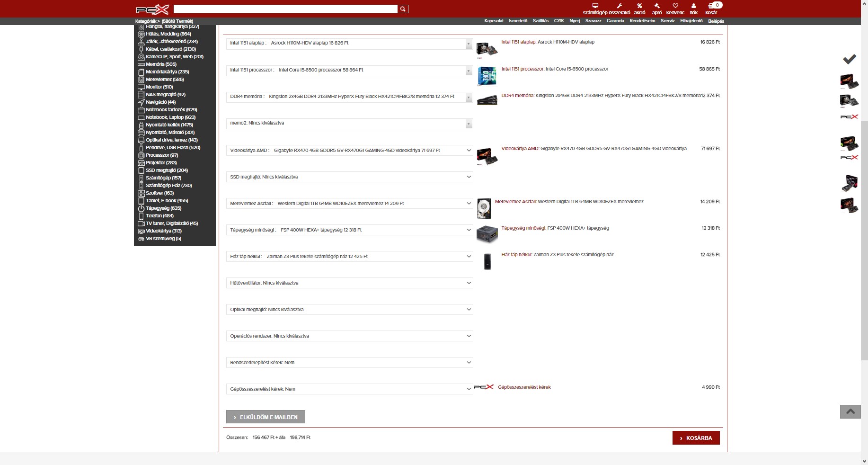The width and height of the screenshot is (868, 465).
Task: Click the scroll-to-top arrow button
Action: tap(850, 411)
